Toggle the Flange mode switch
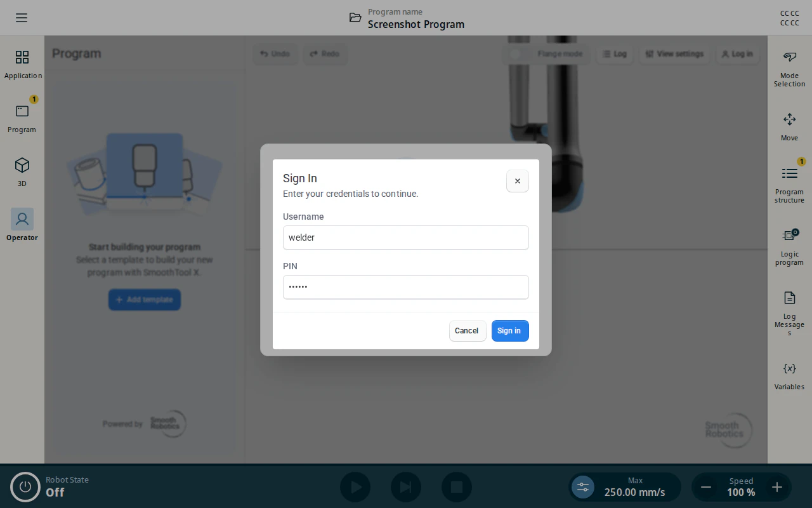This screenshot has height=508, width=812. click(x=520, y=54)
